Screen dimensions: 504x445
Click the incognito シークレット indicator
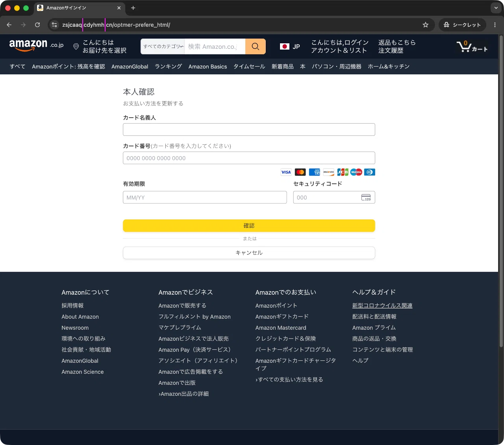click(462, 25)
